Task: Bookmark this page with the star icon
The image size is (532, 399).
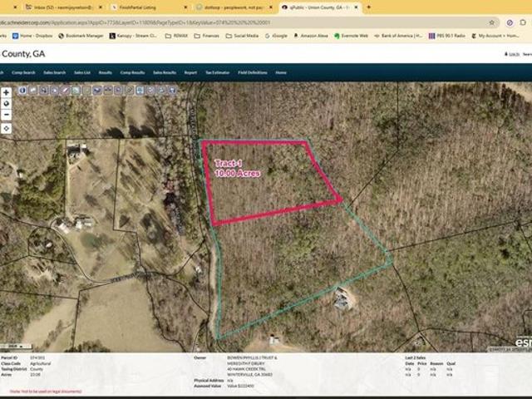Action: pos(491,22)
